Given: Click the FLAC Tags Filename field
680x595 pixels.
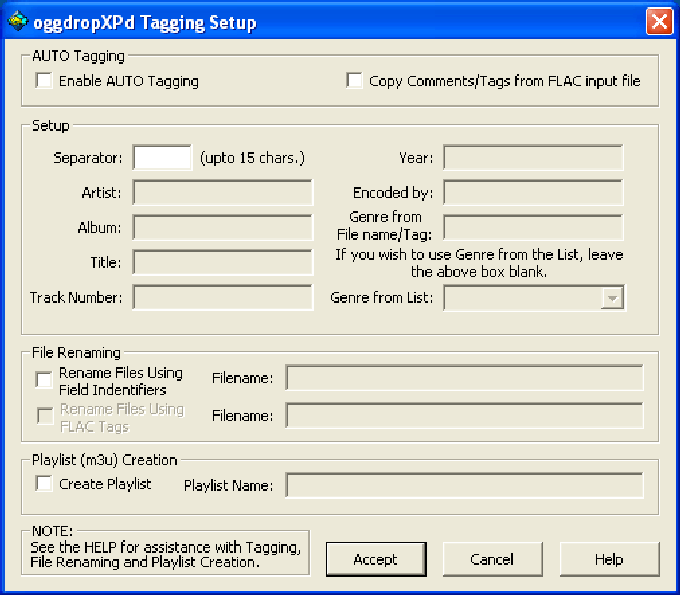Looking at the screenshot, I should click(x=464, y=415).
